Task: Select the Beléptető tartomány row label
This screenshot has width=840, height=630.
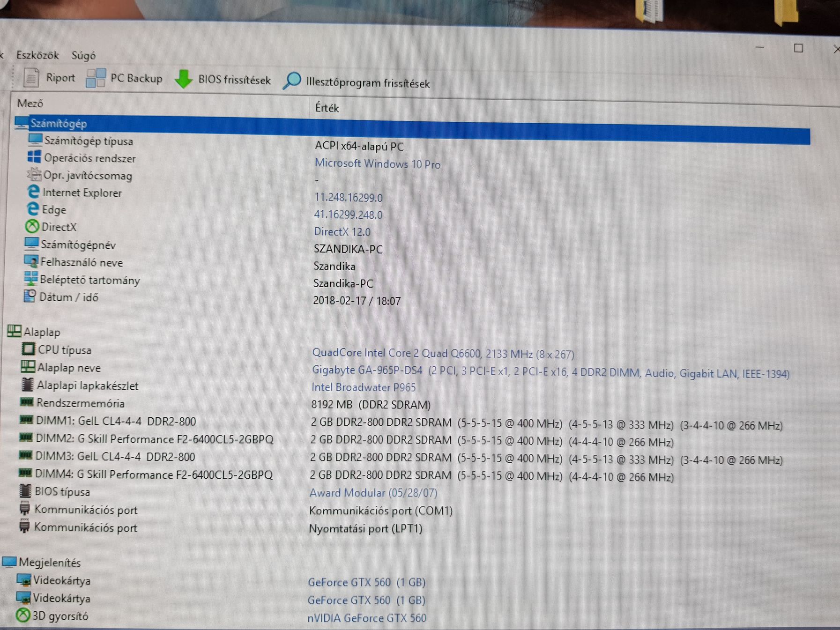Action: click(x=90, y=280)
